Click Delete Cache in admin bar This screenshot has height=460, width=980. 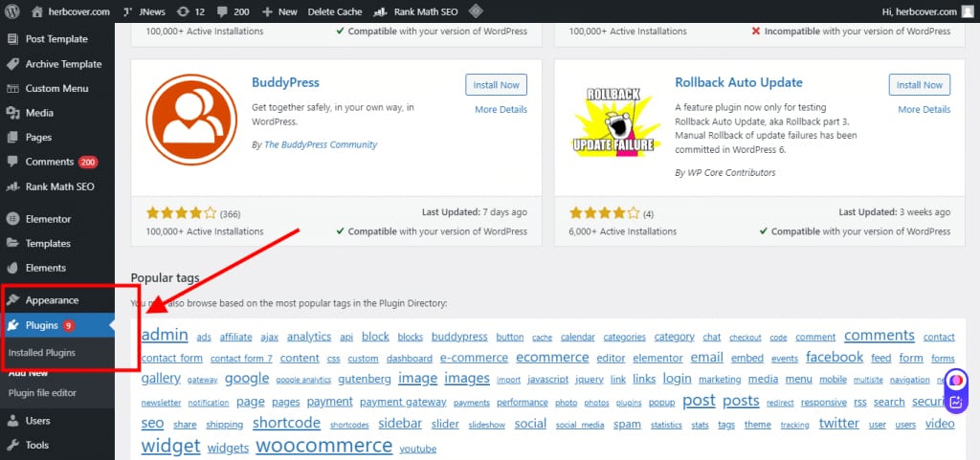point(335,11)
